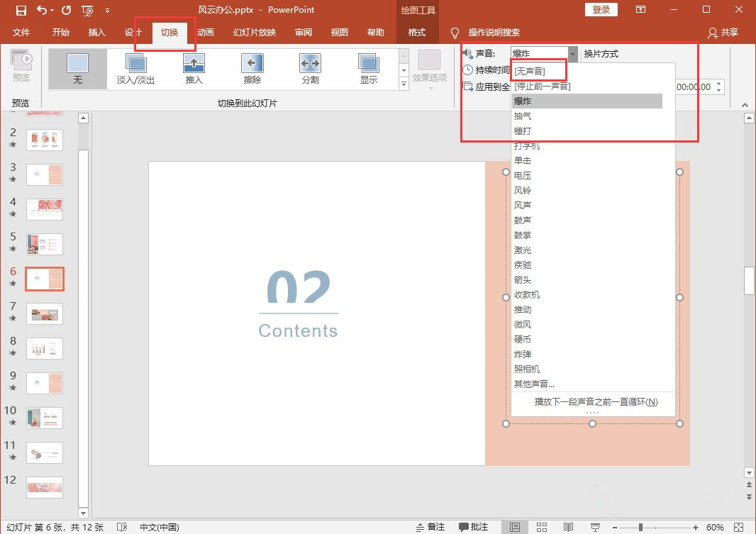
Task: Open the 声音 sound dropdown arrow
Action: 572,53
